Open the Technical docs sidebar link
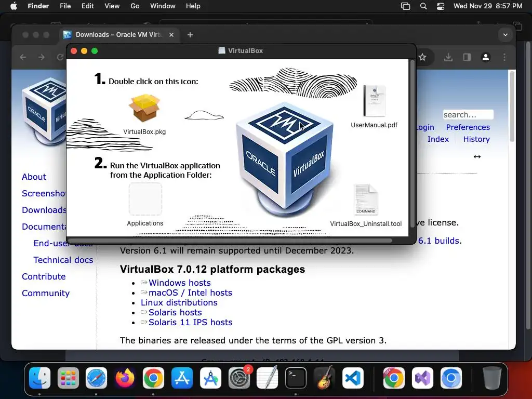 63,260
